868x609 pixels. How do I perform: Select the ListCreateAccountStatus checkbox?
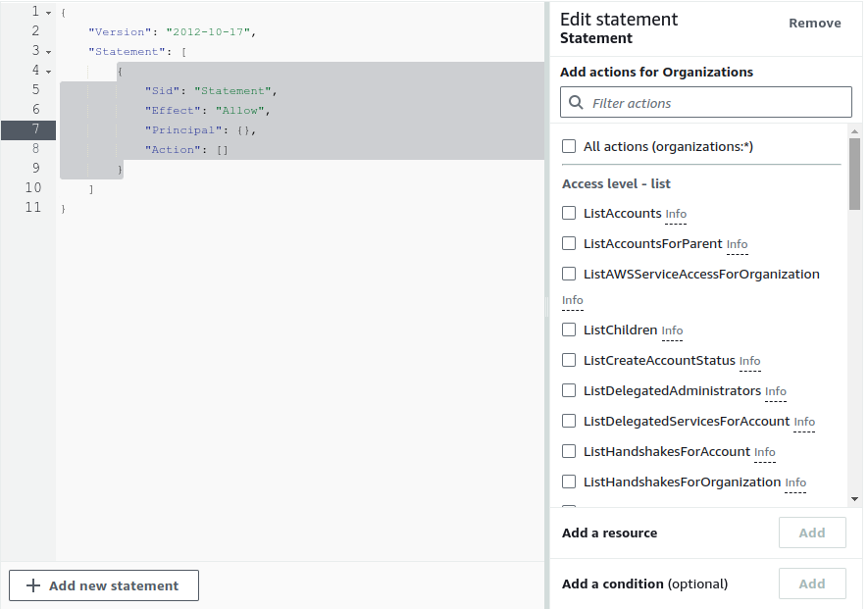pos(569,360)
